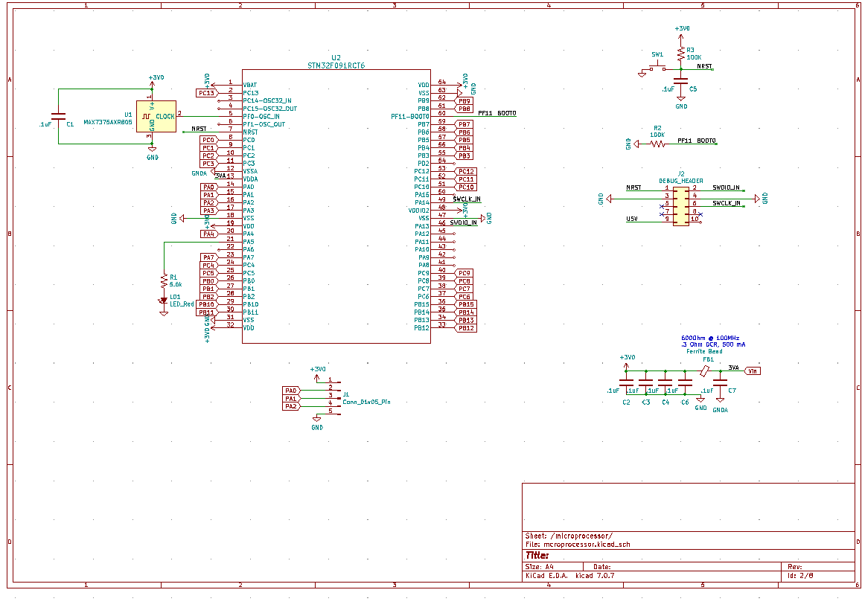This screenshot has height=616, width=862.
Task: Select the PB15 label flag
Action: click(x=466, y=304)
